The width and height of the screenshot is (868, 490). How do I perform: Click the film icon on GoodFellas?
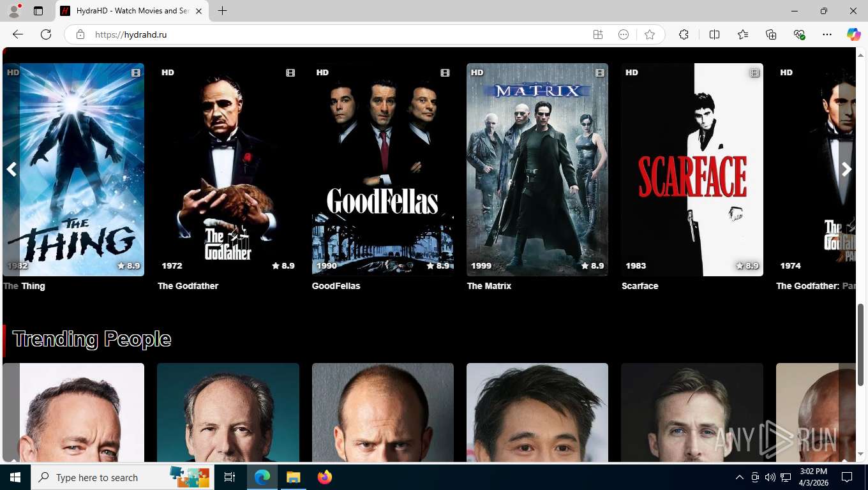coord(445,73)
